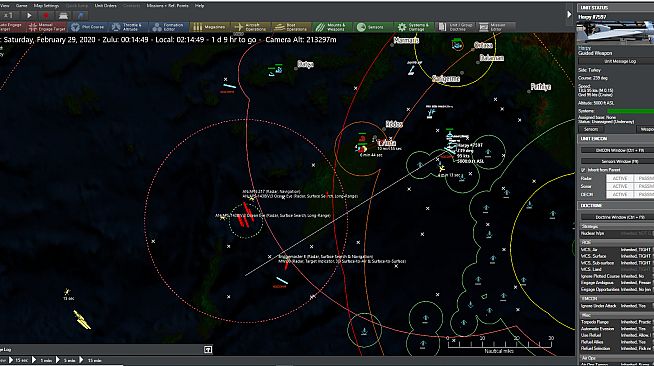This screenshot has width=654, height=366.
Task: Click the Fethiye map label
Action: coord(541,87)
